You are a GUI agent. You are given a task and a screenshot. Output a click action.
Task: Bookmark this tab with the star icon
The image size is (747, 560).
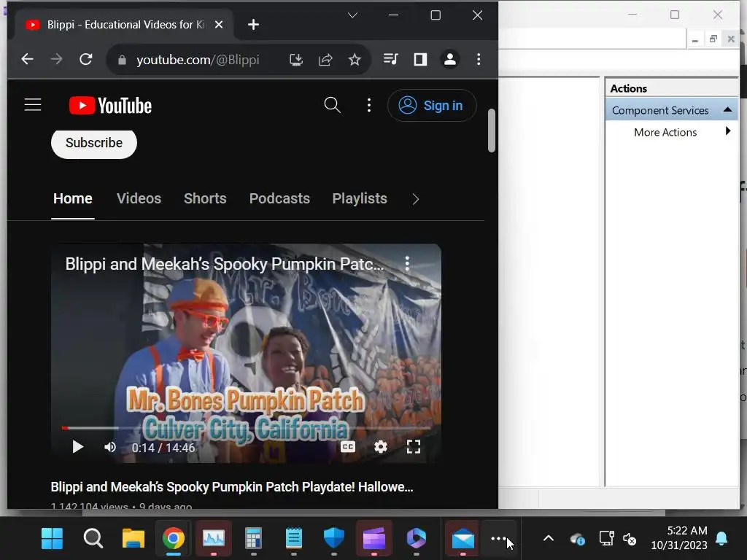click(355, 60)
